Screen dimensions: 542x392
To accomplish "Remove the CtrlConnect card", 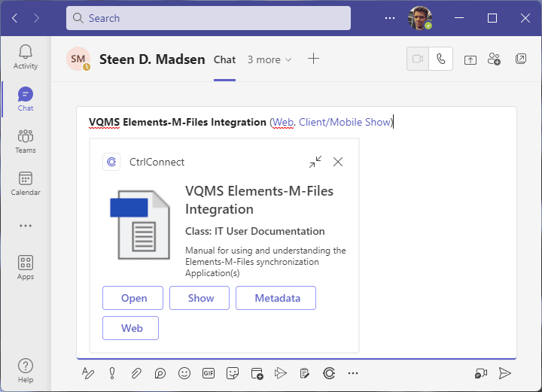I will (x=338, y=162).
